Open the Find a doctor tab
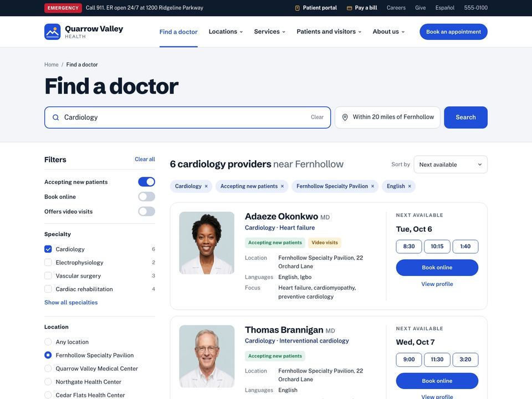The height and width of the screenshot is (399, 532). pos(178,32)
